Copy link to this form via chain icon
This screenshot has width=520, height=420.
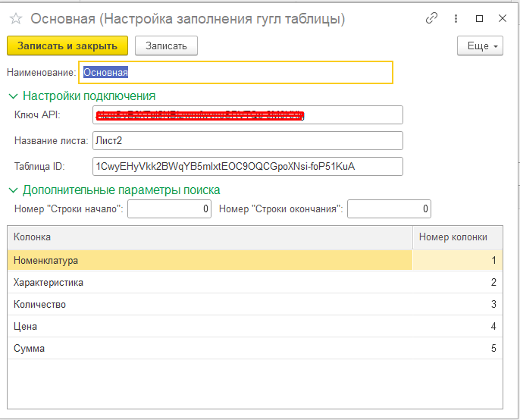[431, 18]
